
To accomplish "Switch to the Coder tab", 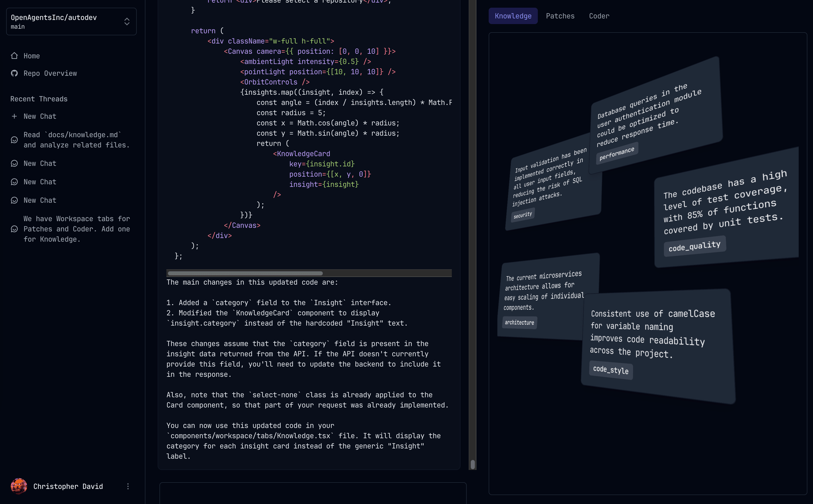I will pyautogui.click(x=599, y=16).
